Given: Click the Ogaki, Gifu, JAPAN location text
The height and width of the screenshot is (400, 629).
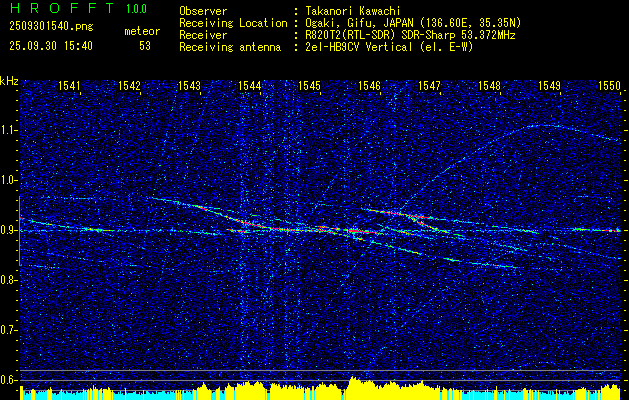Looking at the screenshot, I should tap(413, 23).
